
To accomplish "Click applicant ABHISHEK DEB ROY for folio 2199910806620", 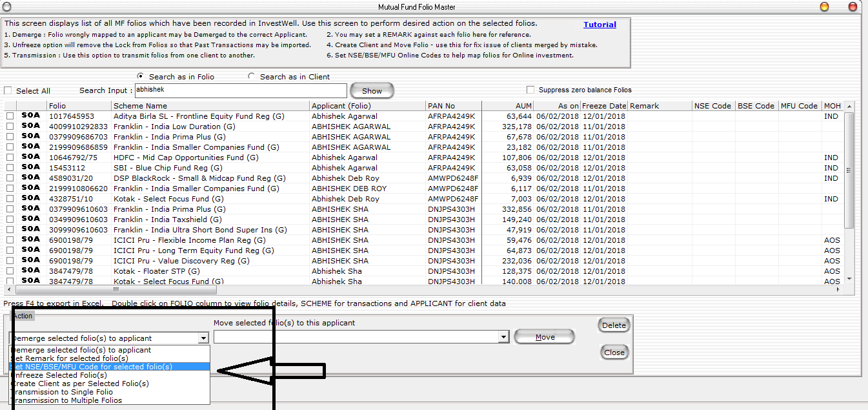I will tap(349, 189).
